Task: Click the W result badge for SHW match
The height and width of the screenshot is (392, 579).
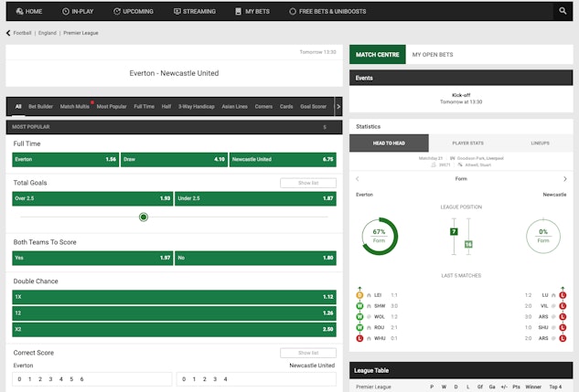Action: point(359,306)
